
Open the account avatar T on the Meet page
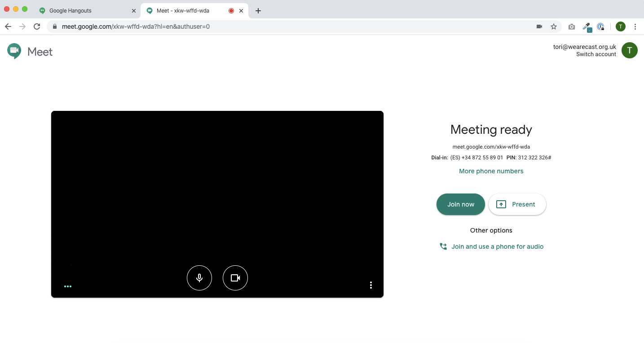630,50
